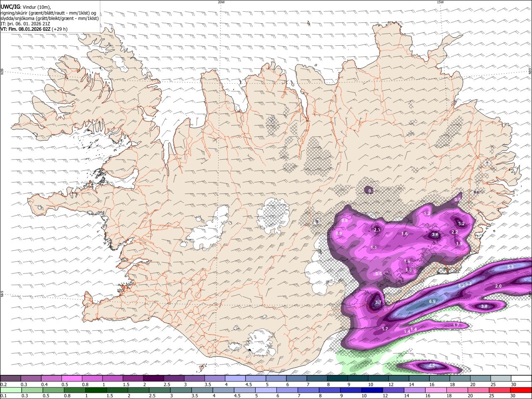The height and width of the screenshot is (399, 532).
Task: Select upper legend pink swatch between 0.5 and 0.8
Action: [71, 379]
